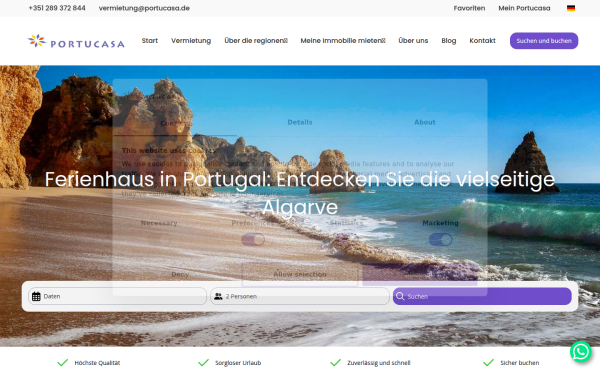This screenshot has width=600, height=375.
Task: Click Sicher buchen text
Action: 520,363
